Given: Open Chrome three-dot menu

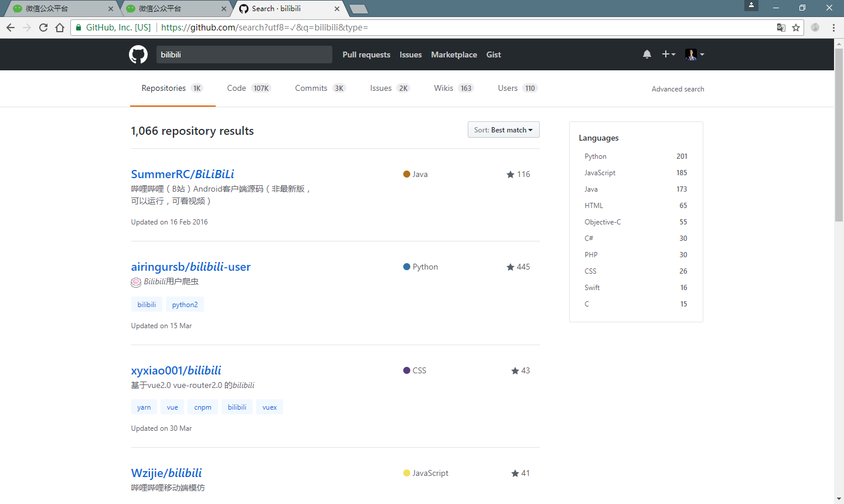Looking at the screenshot, I should tap(833, 28).
